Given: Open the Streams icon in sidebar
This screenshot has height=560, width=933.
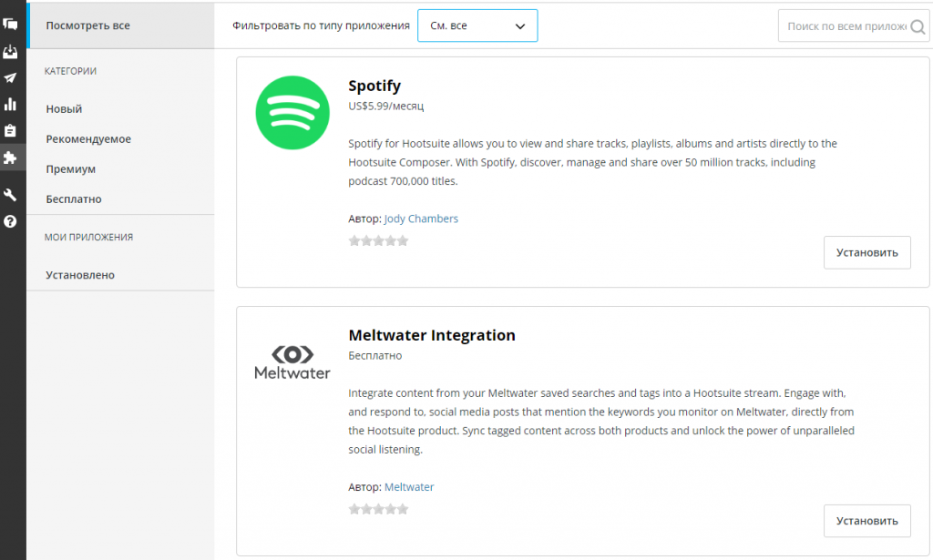Looking at the screenshot, I should (x=10, y=25).
